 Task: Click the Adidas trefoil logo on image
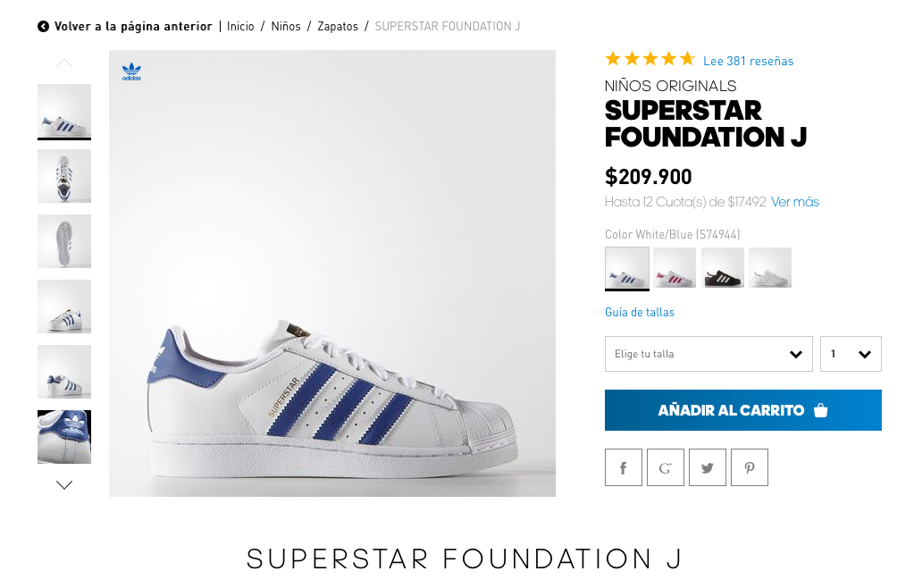tap(131, 71)
